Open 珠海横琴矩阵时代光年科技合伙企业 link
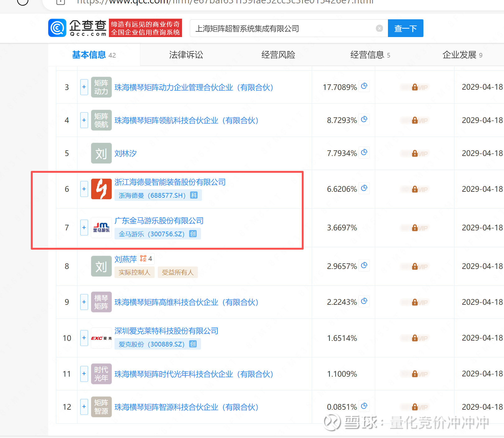 (194, 374)
